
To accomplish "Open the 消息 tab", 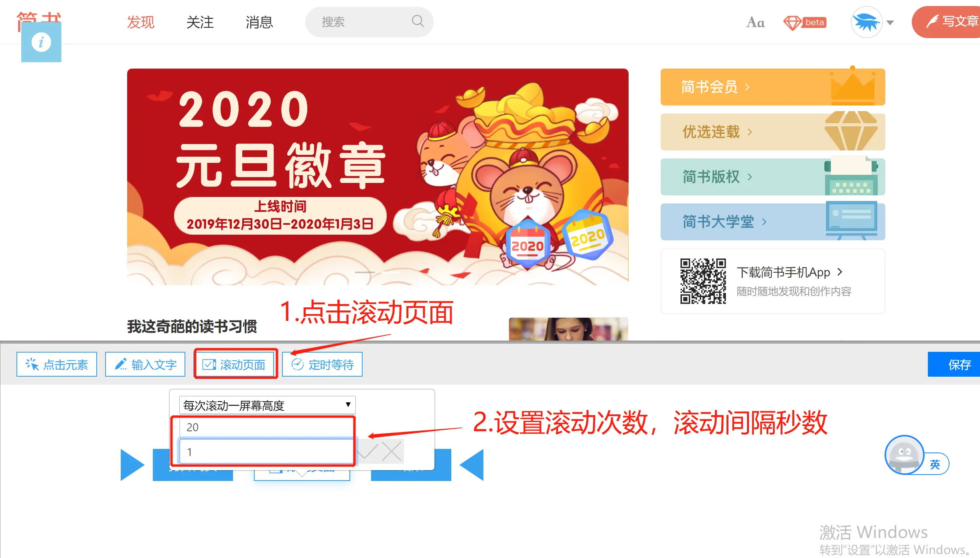I will [x=259, y=22].
